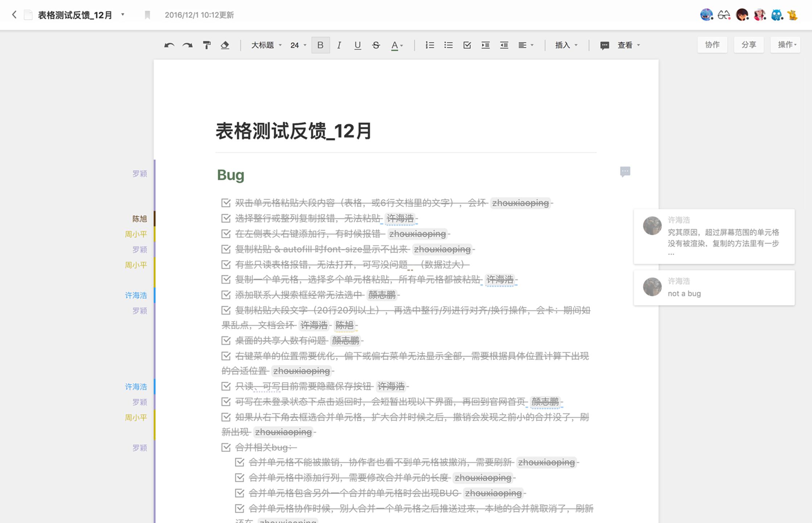The width and height of the screenshot is (812, 523).
Task: Toggle checkbox for 桌面的共享人数有问题 item
Action: 226,340
